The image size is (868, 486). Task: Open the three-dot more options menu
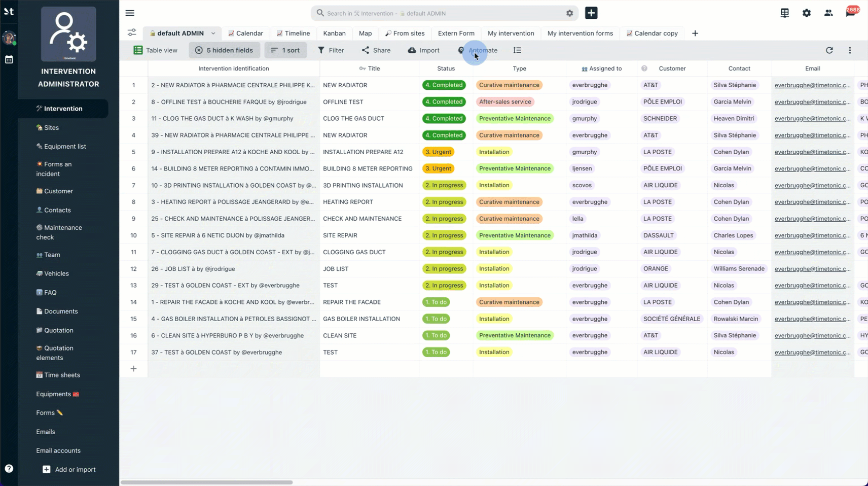click(850, 50)
